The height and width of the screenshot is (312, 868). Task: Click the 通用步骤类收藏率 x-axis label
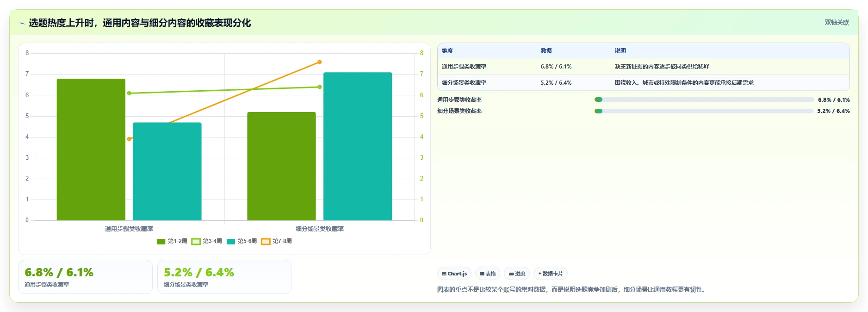[x=129, y=229]
